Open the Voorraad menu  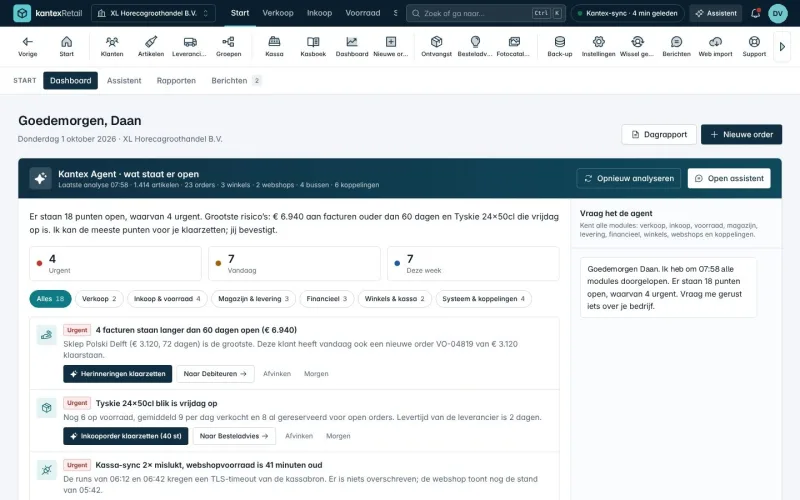363,13
